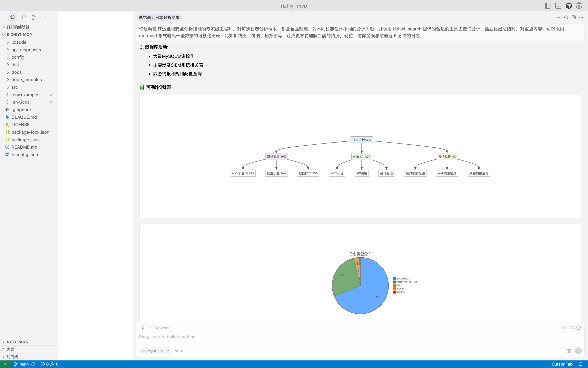Click the main branch in status bar
588x368 pixels.
coord(21,364)
